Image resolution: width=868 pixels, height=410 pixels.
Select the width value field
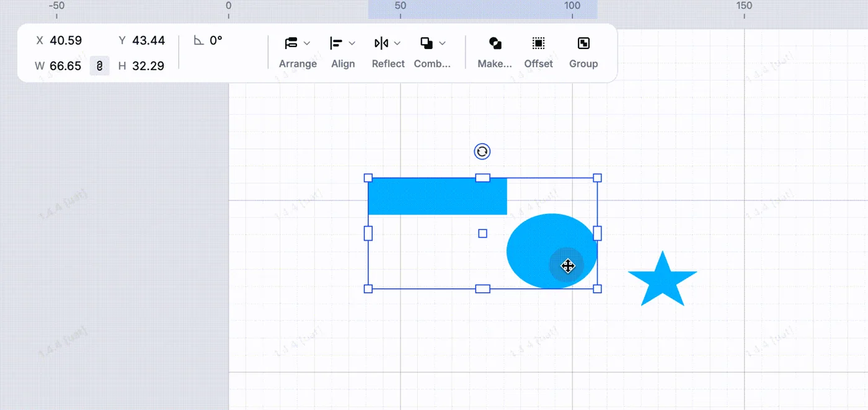tap(65, 66)
